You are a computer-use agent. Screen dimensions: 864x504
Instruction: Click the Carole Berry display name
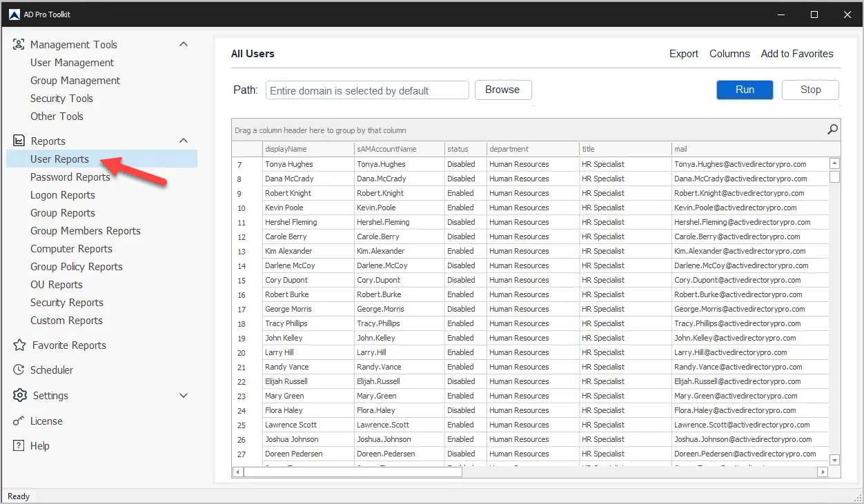point(286,236)
